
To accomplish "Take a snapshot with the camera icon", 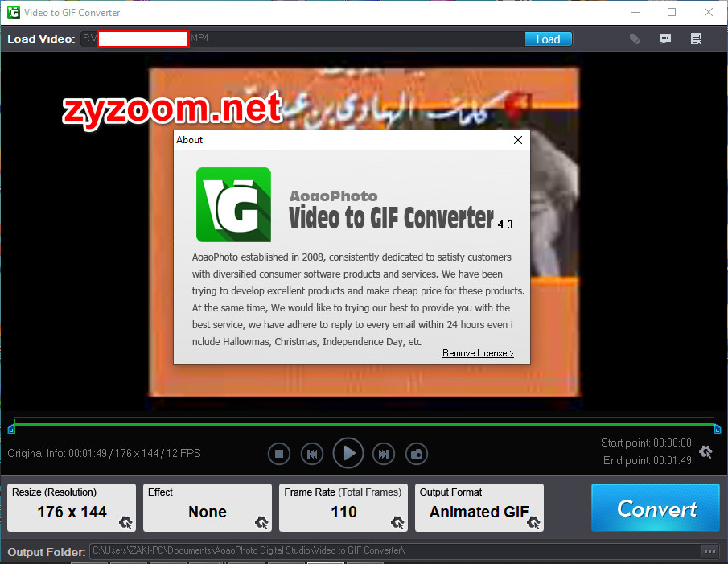I will click(417, 454).
